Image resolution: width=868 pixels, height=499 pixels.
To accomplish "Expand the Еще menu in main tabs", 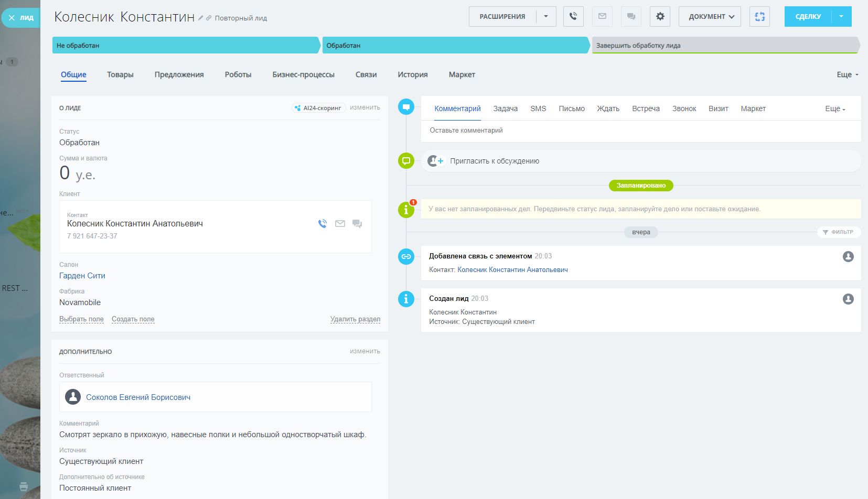I will tap(847, 75).
